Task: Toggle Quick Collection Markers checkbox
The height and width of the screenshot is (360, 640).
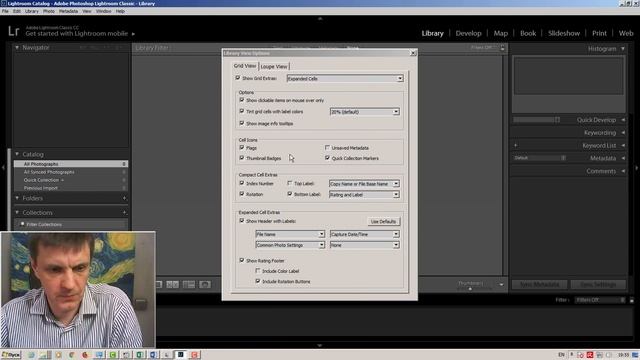Action: coord(327,158)
